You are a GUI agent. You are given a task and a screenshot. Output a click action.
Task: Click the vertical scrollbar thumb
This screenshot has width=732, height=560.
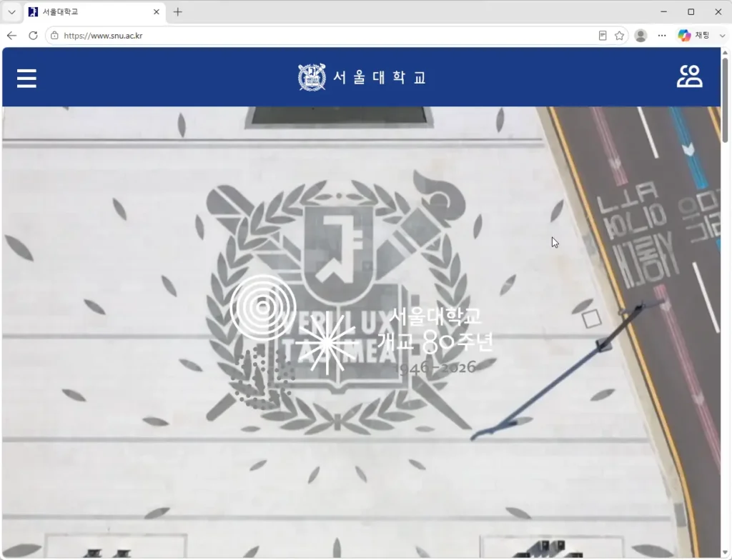[725, 100]
